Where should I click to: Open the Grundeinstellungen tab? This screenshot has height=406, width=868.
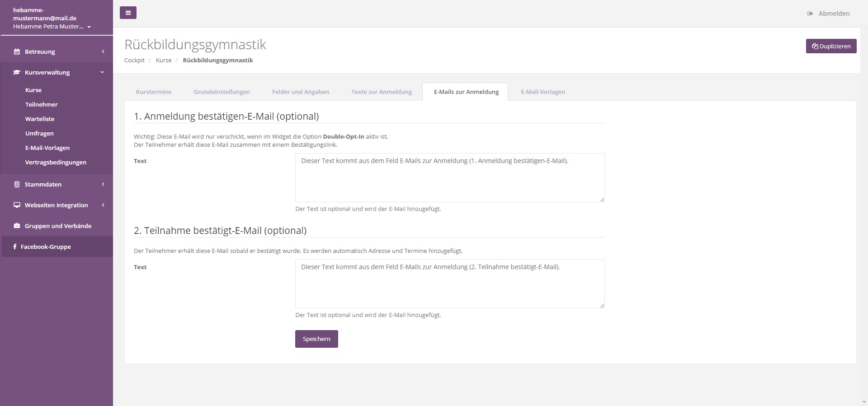point(222,92)
